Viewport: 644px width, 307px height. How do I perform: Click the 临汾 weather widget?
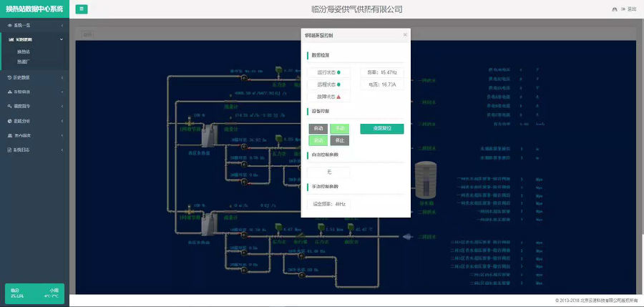coord(34,293)
